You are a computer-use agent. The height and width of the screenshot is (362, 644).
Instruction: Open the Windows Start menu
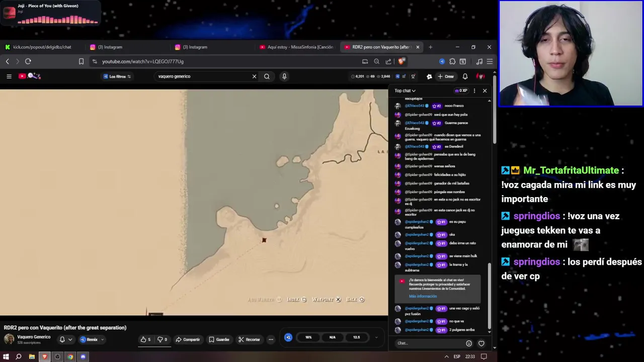click(x=6, y=356)
